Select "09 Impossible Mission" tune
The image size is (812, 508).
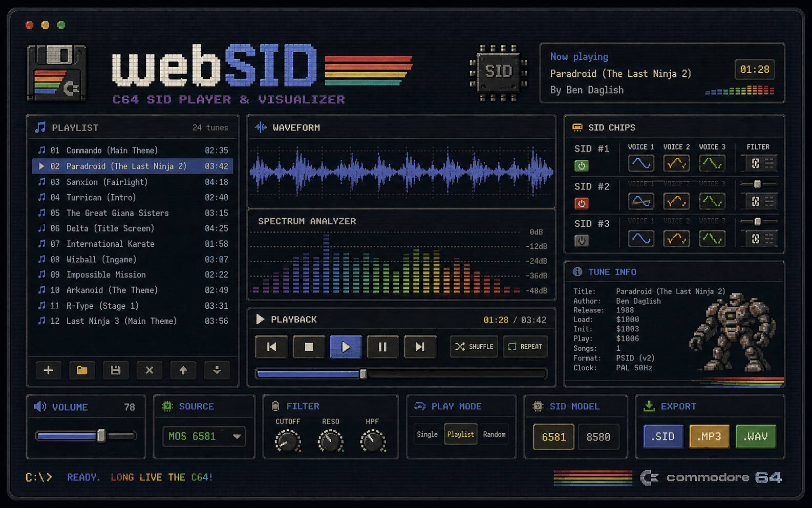pyautogui.click(x=133, y=275)
